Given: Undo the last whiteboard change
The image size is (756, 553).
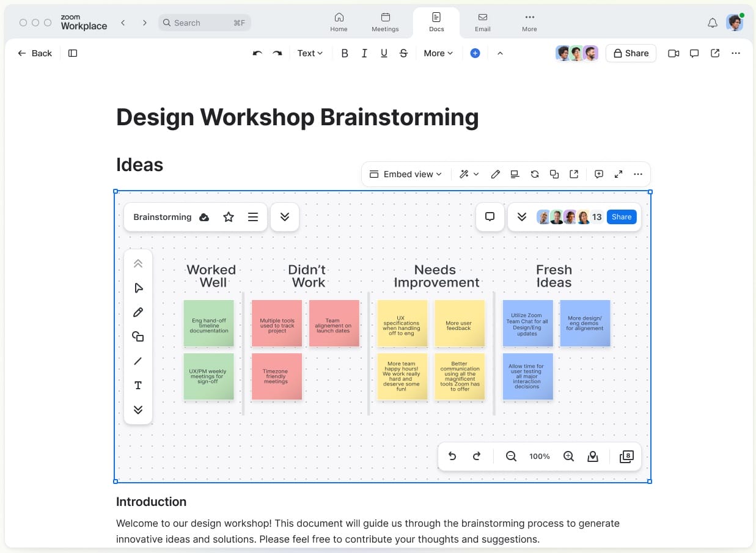Looking at the screenshot, I should point(452,456).
